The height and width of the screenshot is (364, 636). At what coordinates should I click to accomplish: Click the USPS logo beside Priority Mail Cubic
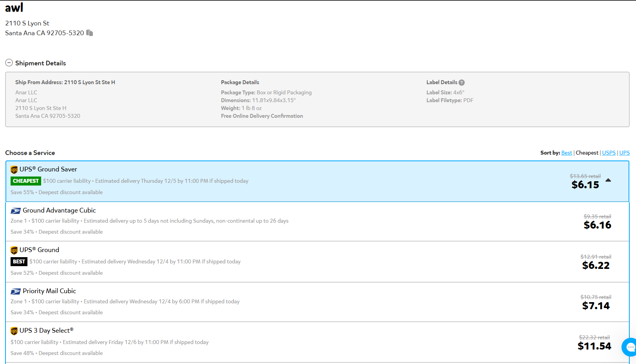[16, 292]
